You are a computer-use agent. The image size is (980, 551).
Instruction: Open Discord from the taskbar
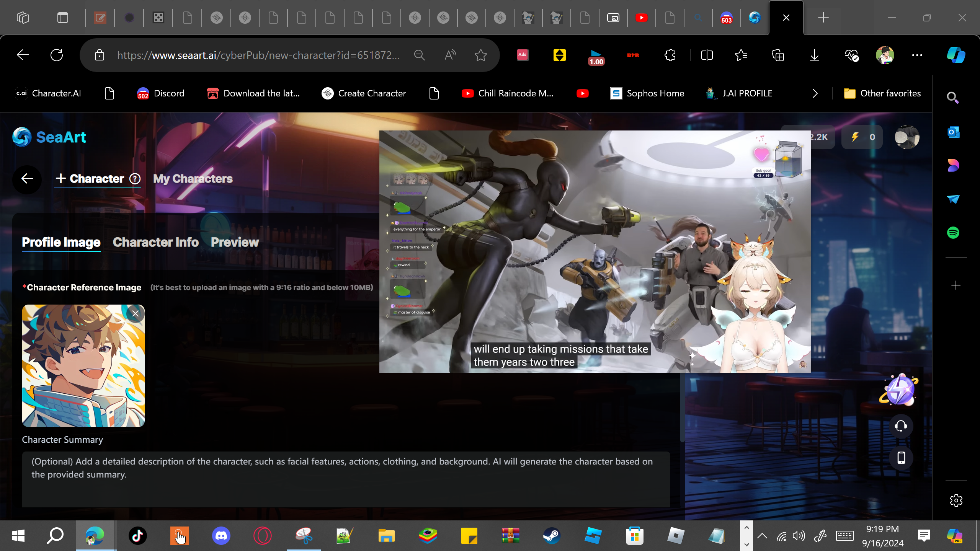point(221,536)
